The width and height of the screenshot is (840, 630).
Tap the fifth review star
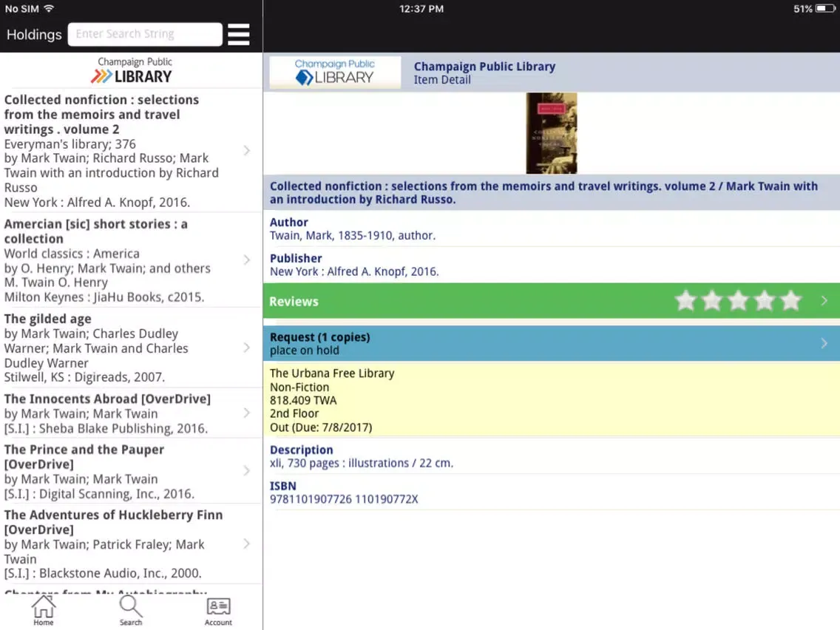(790, 301)
